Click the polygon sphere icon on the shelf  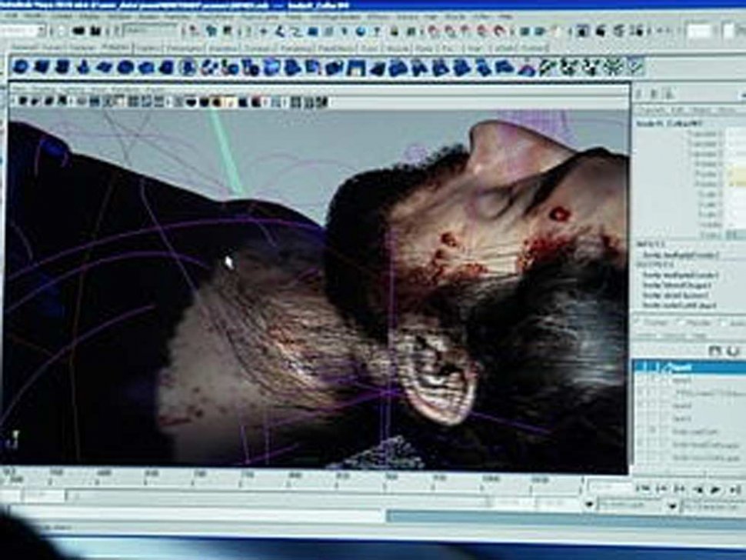[x=21, y=67]
